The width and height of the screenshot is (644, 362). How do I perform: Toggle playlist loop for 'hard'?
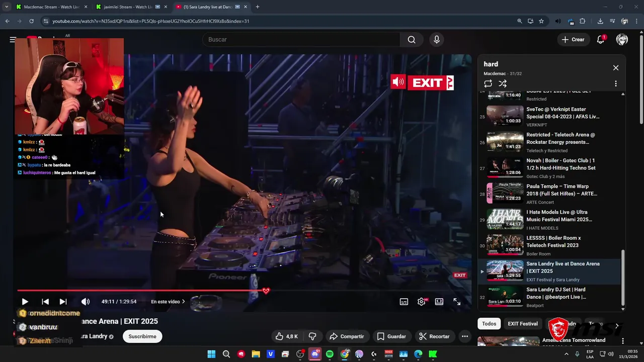click(x=488, y=84)
